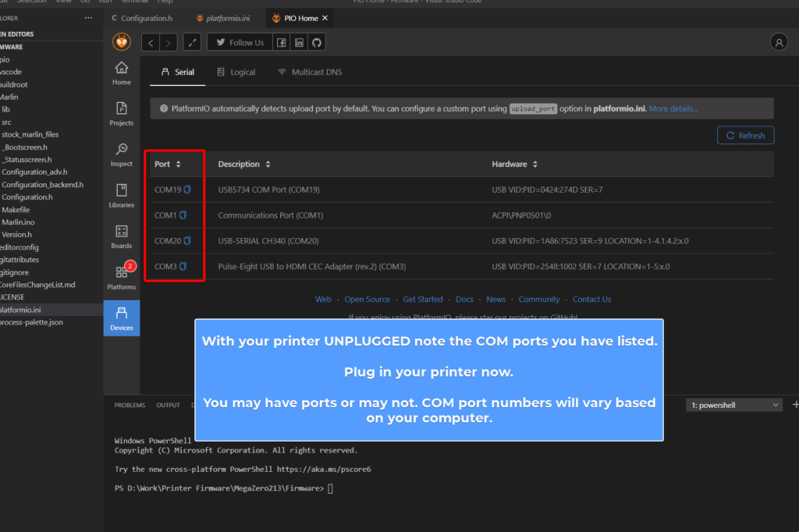Open the Contact Us footer link
Screen dimensions: 799x532
(591, 299)
